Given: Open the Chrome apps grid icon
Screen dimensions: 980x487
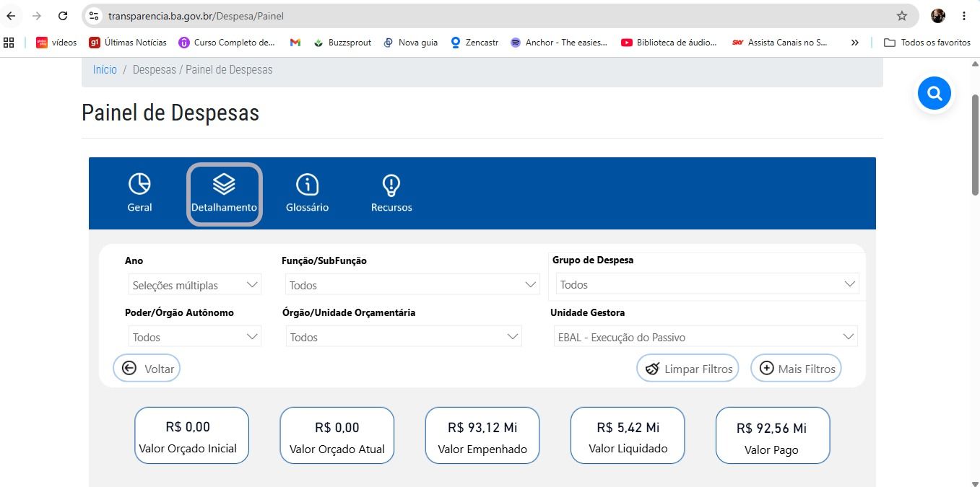Looking at the screenshot, I should (x=9, y=43).
